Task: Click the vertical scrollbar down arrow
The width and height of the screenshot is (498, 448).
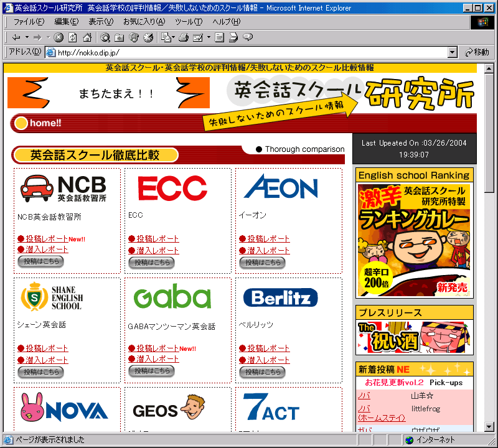Action: [489, 427]
